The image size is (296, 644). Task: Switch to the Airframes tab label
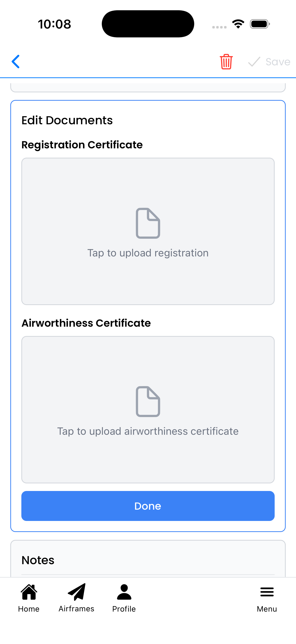pyautogui.click(x=76, y=609)
